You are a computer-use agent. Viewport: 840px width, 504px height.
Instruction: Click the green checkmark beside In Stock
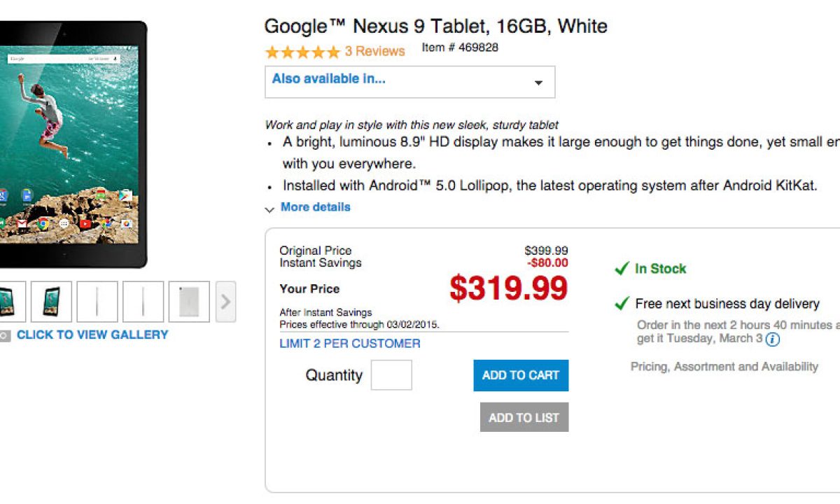coord(621,269)
